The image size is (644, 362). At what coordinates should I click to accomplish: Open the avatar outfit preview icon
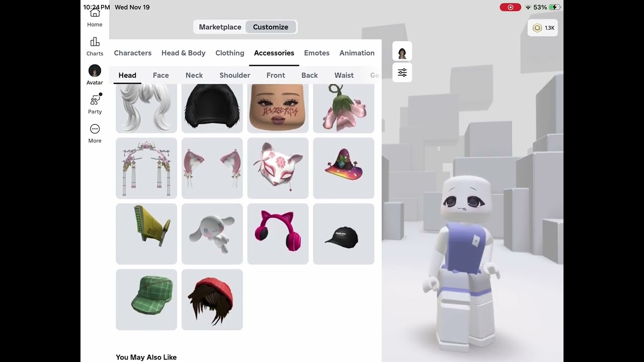(x=402, y=52)
